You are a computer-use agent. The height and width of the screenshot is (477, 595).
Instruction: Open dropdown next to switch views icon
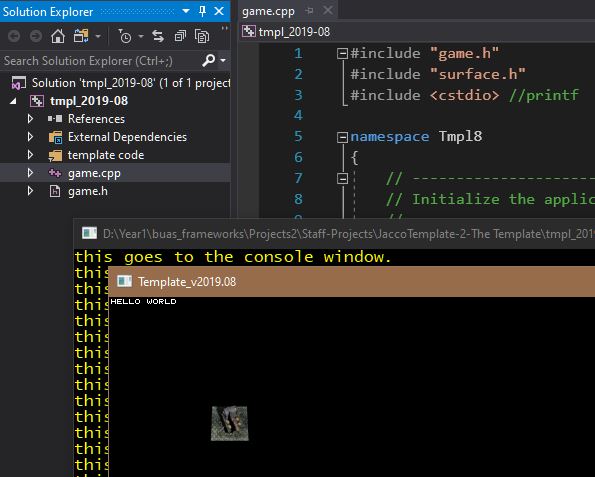tap(98, 37)
